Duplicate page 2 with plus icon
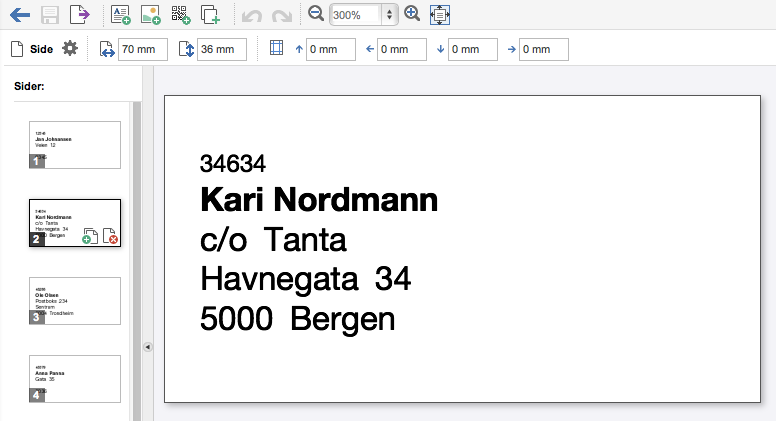 pyautogui.click(x=89, y=236)
